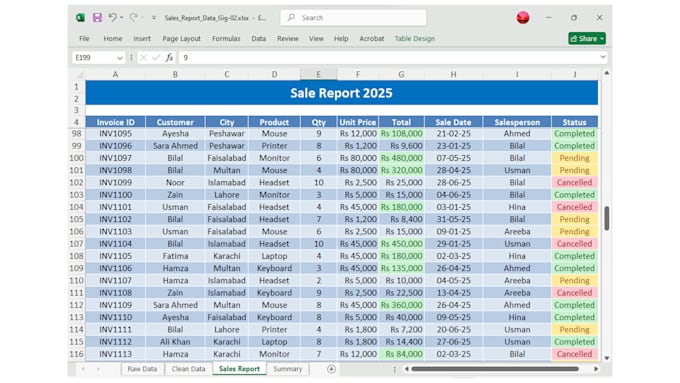Viewport: 680px width, 383px height.
Task: Click vertical scrollbar down arrow
Action: pyautogui.click(x=607, y=358)
